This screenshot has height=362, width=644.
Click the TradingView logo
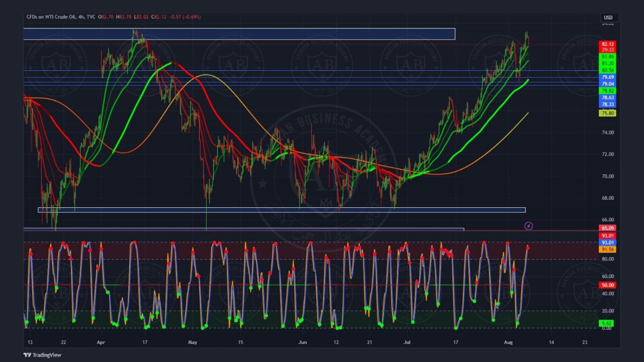pos(43,355)
